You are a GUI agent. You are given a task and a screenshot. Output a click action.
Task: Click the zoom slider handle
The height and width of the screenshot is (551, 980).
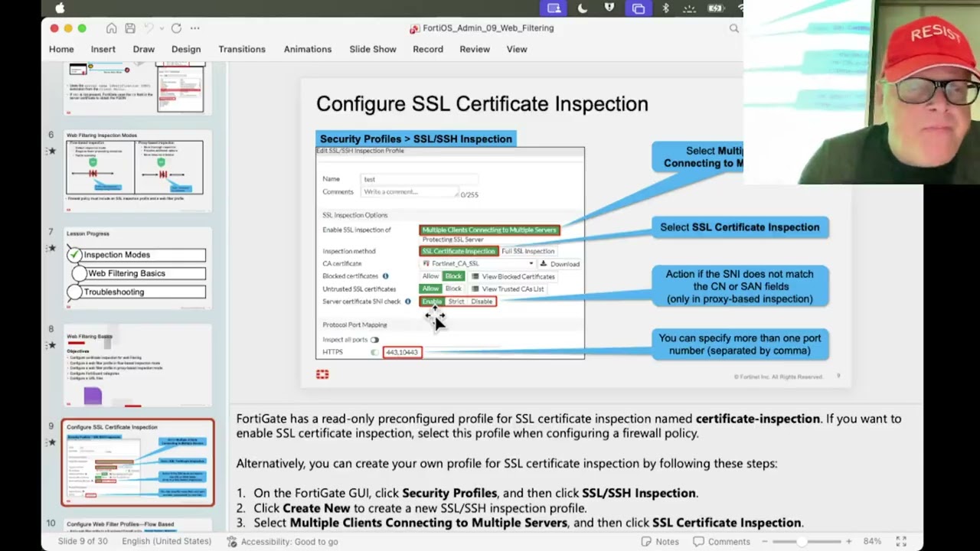[802, 542]
